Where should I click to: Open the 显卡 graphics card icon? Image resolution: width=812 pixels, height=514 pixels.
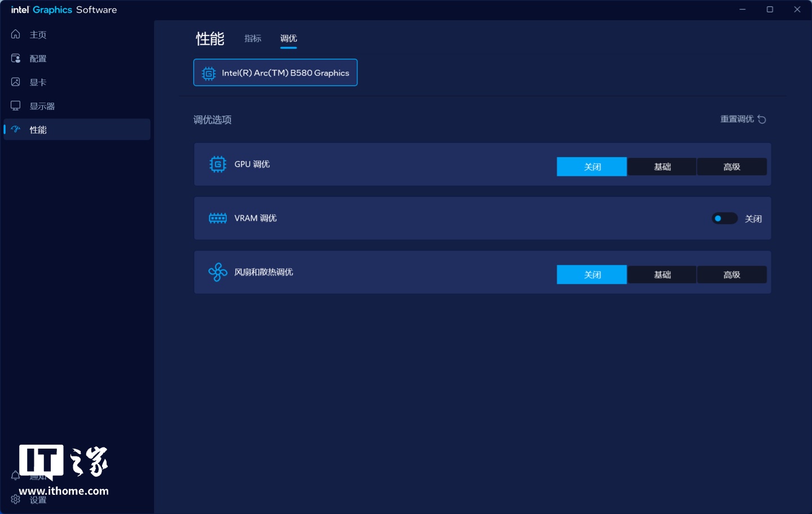(x=16, y=82)
